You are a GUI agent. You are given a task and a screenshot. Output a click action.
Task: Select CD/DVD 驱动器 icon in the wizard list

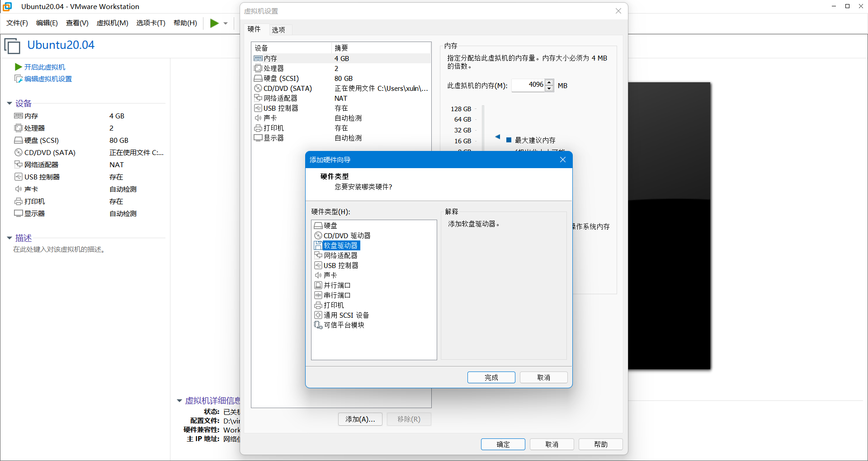(x=318, y=235)
